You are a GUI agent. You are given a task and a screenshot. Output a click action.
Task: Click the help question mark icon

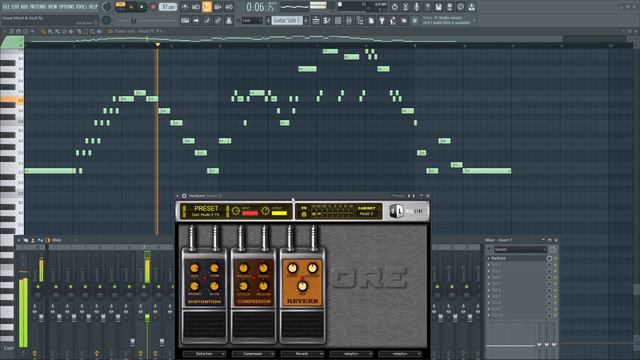(x=427, y=7)
